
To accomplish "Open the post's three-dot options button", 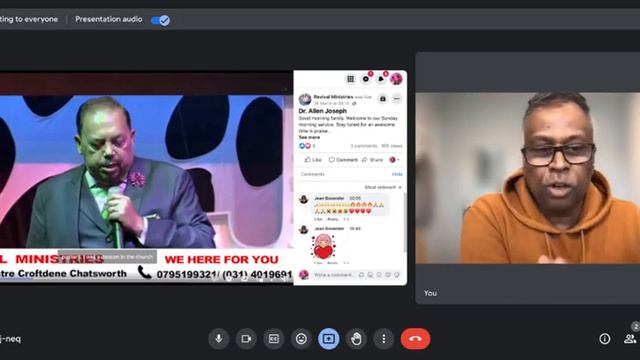I will tap(396, 99).
